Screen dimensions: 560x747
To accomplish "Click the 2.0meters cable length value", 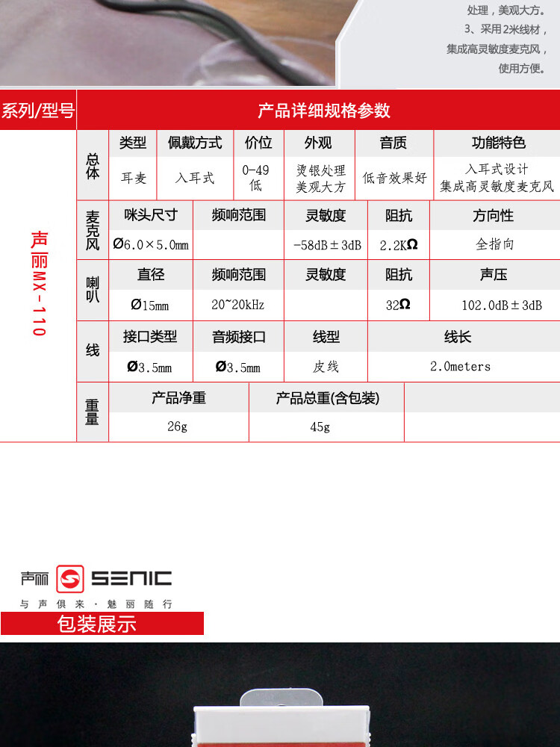I will (x=460, y=367).
